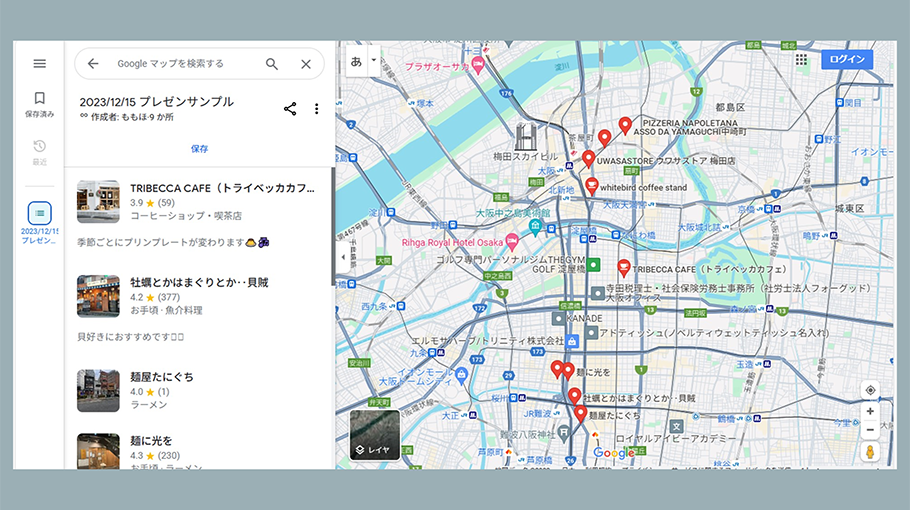Viewport: 910px width, 510px height.
Task: Click the list panel scrollbar
Action: (x=333, y=226)
